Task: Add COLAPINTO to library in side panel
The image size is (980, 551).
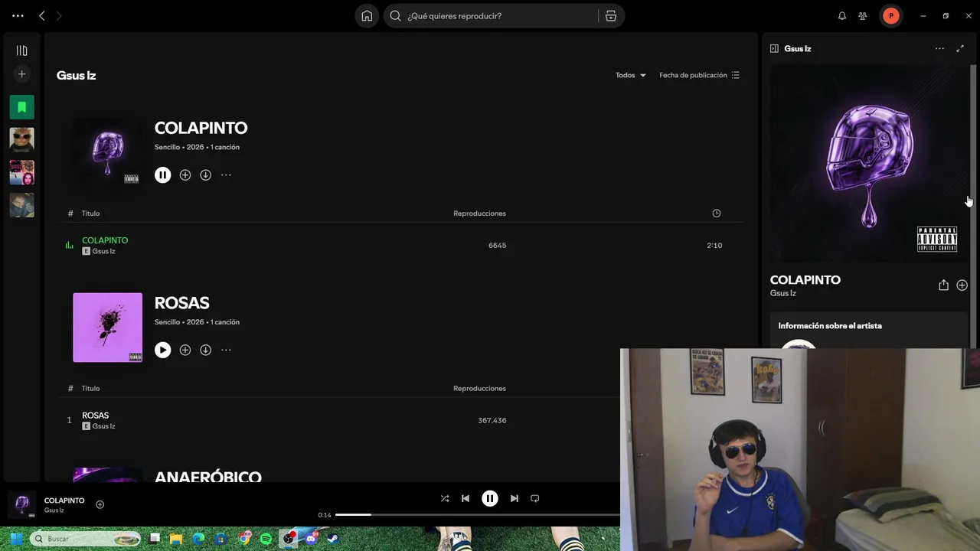Action: click(962, 285)
